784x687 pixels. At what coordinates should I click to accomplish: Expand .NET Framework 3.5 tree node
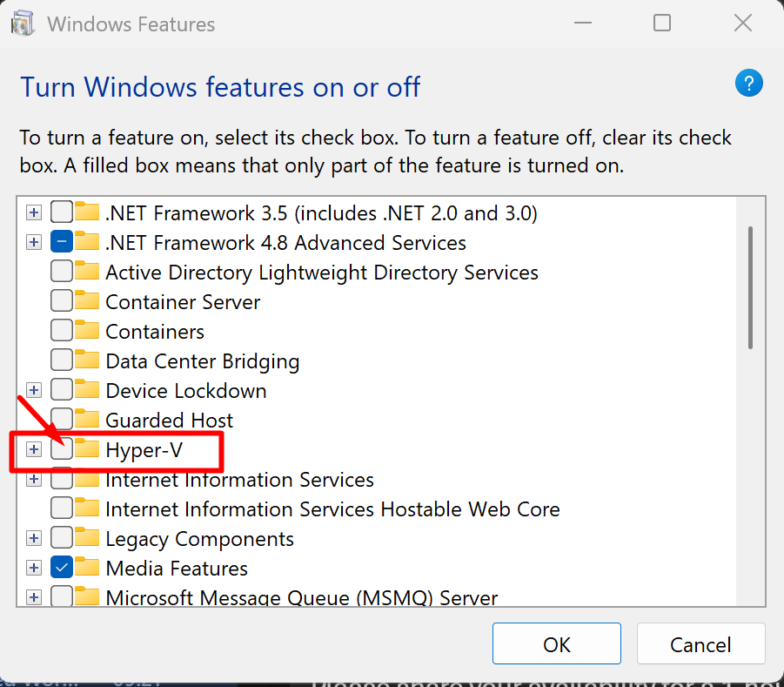click(34, 213)
